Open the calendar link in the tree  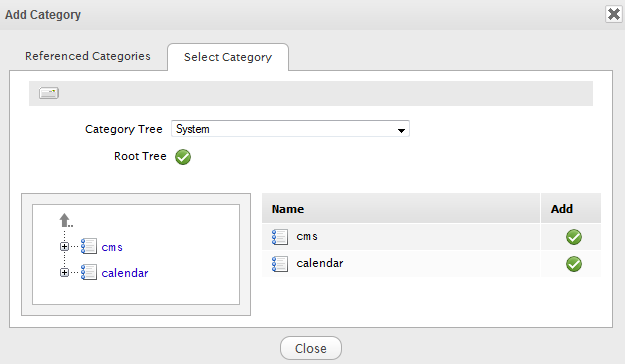pyautogui.click(x=125, y=273)
